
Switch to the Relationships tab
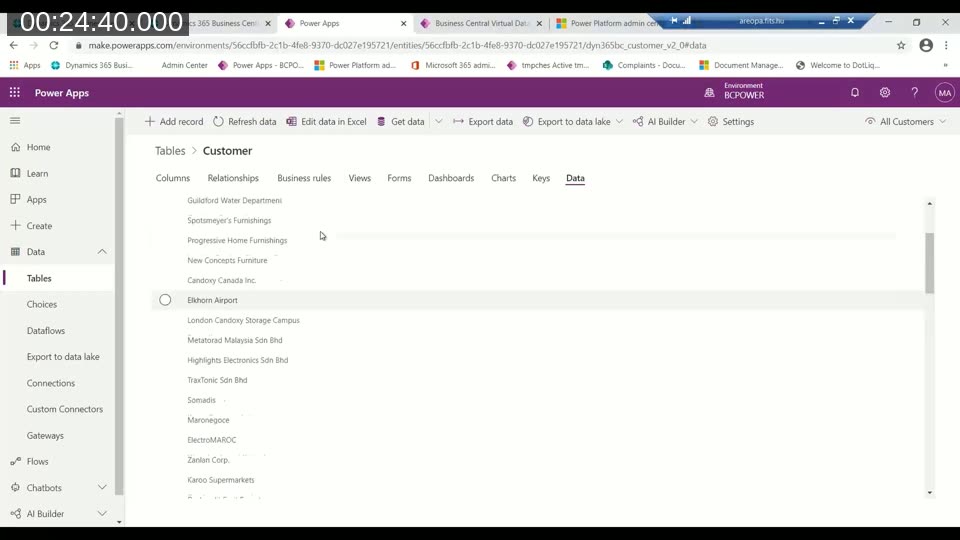coord(233,178)
